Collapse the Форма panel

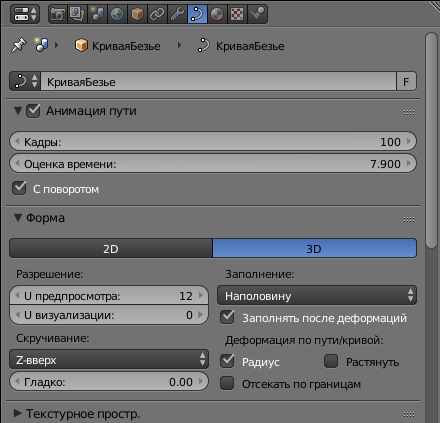point(18,218)
